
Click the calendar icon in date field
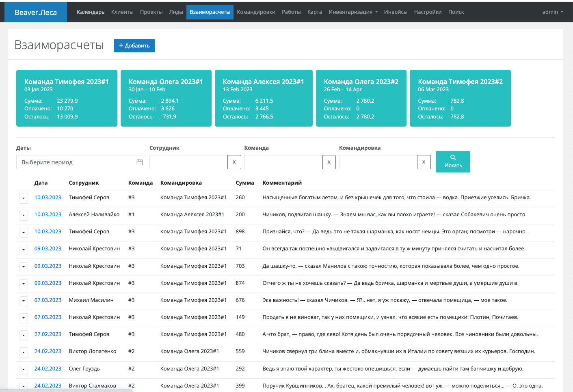click(x=139, y=162)
